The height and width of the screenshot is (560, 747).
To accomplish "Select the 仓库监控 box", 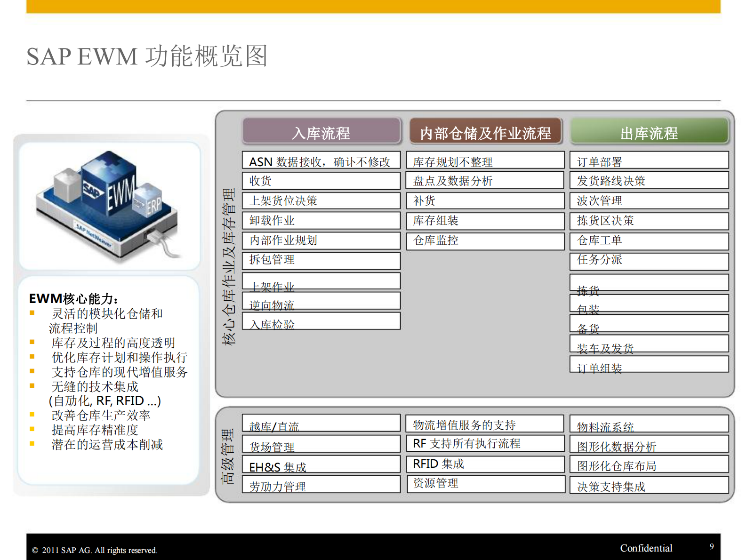I will pyautogui.click(x=485, y=240).
